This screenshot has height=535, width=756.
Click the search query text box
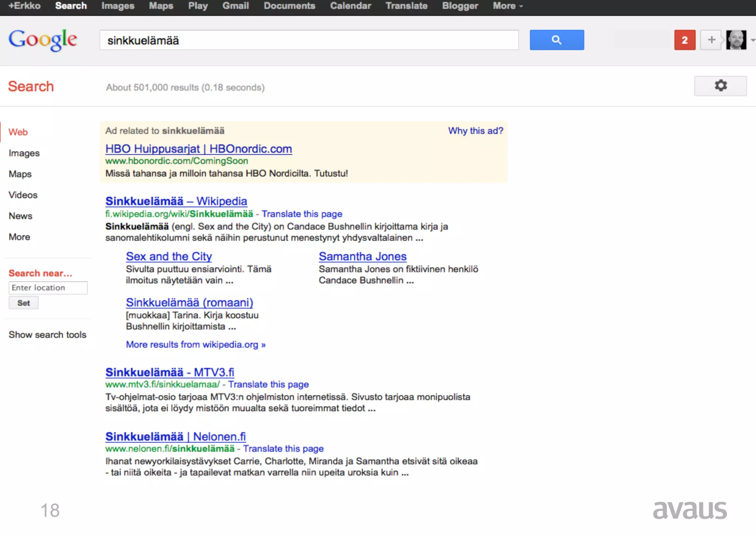click(309, 40)
